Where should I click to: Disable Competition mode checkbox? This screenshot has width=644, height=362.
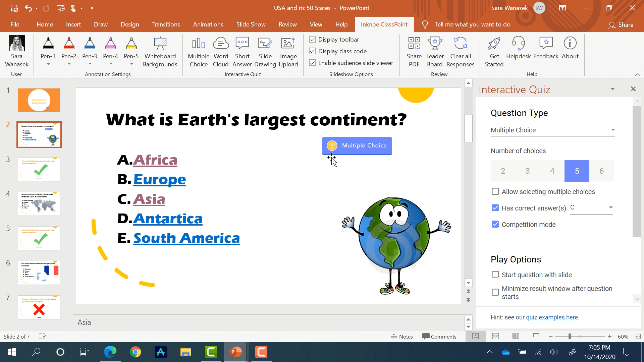coord(495,224)
